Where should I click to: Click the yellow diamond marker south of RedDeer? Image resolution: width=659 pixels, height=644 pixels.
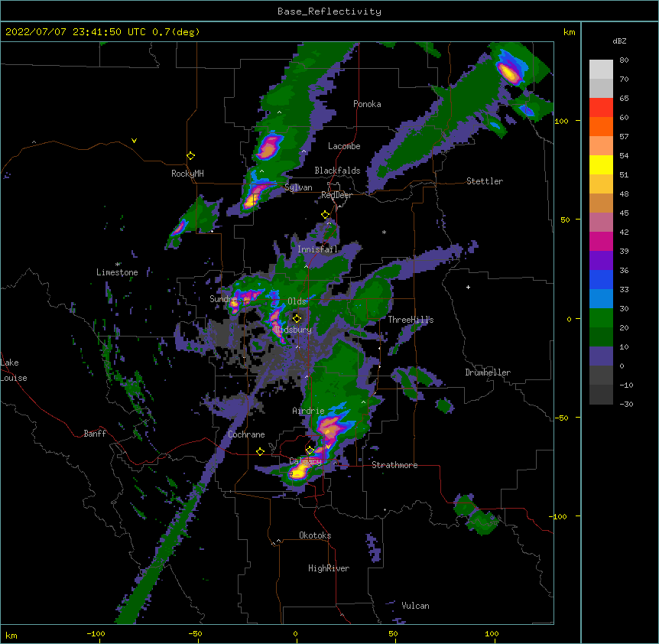pos(326,215)
